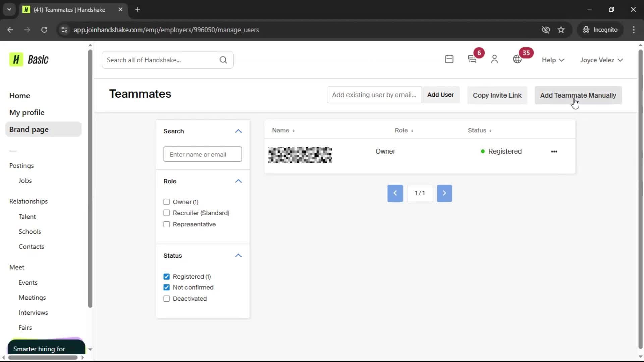Check the Owner role filter
Image resolution: width=644 pixels, height=362 pixels.
point(167,202)
